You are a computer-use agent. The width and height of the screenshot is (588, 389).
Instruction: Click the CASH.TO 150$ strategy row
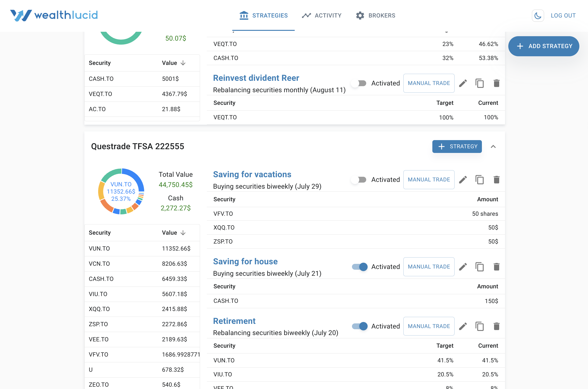(x=356, y=301)
